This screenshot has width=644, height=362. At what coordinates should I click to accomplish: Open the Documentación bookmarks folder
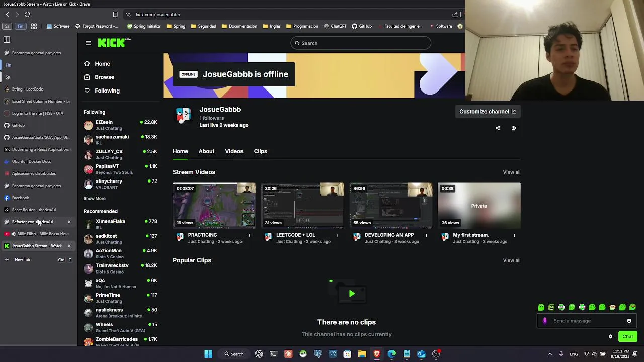tap(239, 26)
